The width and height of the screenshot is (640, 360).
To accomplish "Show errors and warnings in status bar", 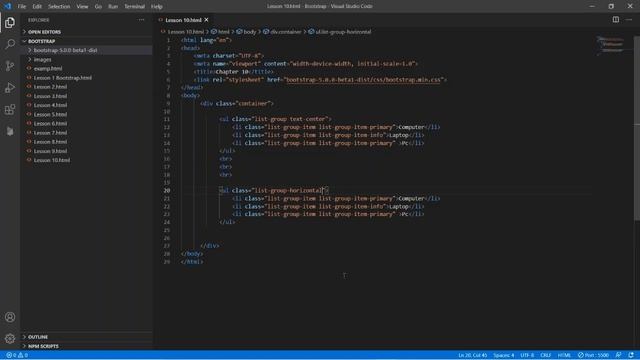I will (x=17, y=355).
